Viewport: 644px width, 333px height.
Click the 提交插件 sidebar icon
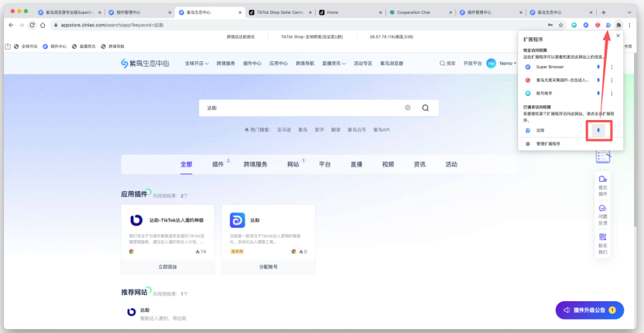602,183
